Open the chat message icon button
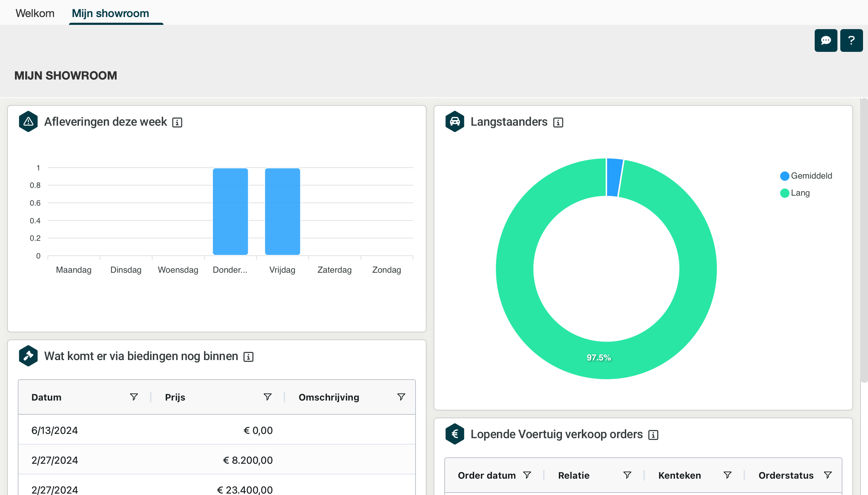 826,40
